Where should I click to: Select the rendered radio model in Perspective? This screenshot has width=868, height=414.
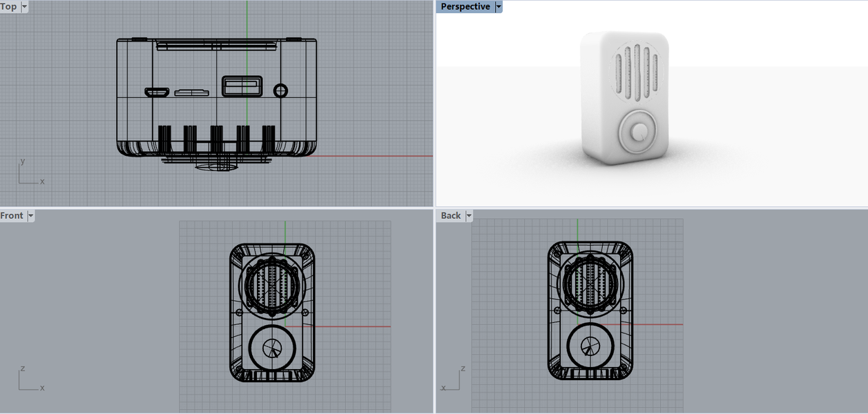[x=626, y=97]
